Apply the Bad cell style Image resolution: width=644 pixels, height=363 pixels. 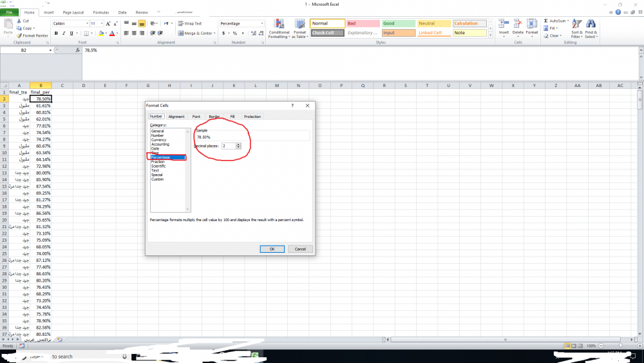(x=363, y=23)
